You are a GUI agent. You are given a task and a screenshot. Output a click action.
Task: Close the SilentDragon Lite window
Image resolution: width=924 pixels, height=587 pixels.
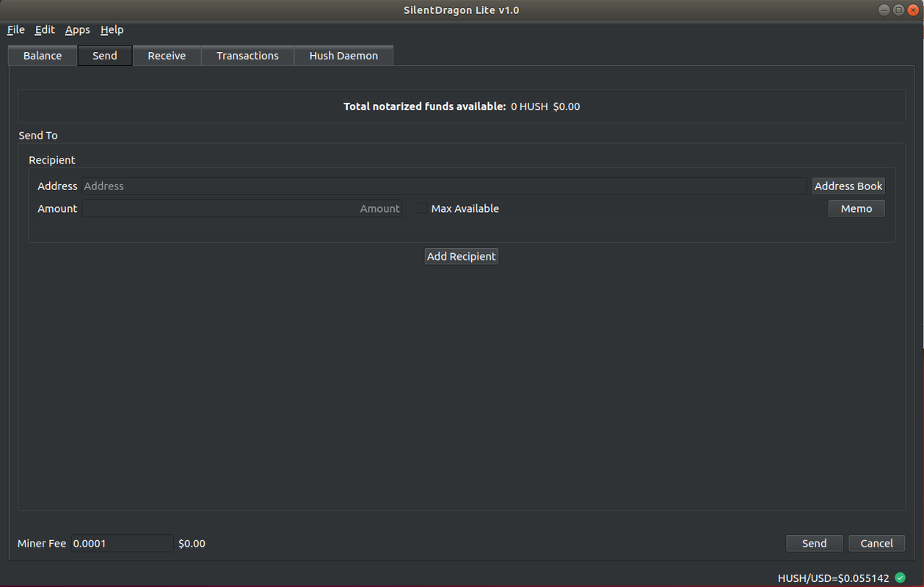click(913, 10)
